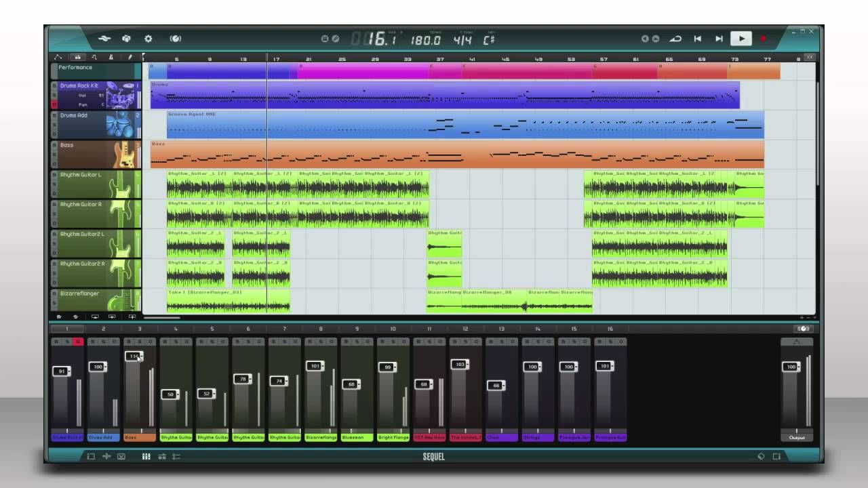Disable record arm on the Drums Rock Kit channel
The image size is (868, 488).
coord(77,342)
